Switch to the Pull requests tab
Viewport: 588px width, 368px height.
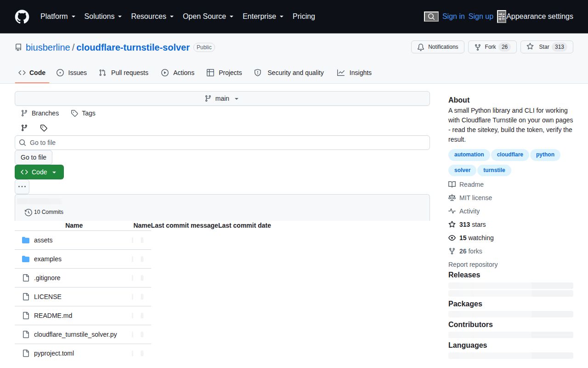click(x=124, y=73)
